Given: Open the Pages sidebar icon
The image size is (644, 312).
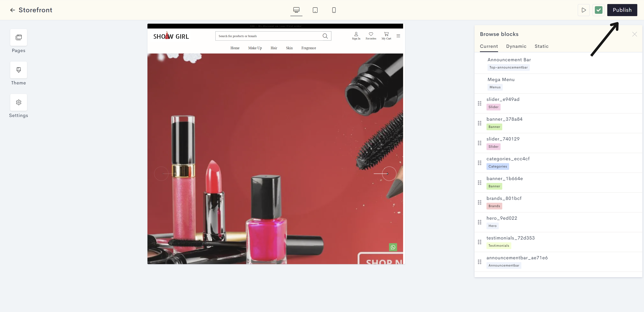Looking at the screenshot, I should (18, 37).
